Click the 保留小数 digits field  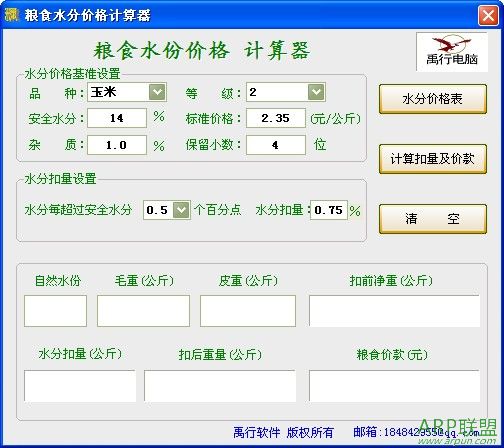click(x=276, y=145)
